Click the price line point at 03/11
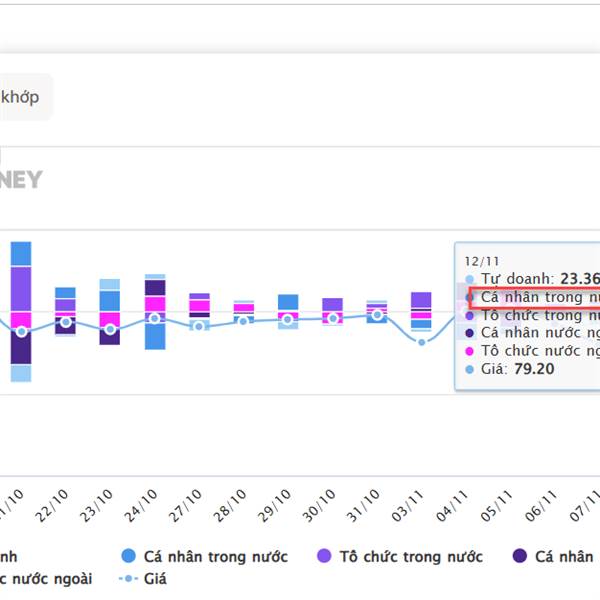Screen dimensions: 600x600 tap(422, 342)
